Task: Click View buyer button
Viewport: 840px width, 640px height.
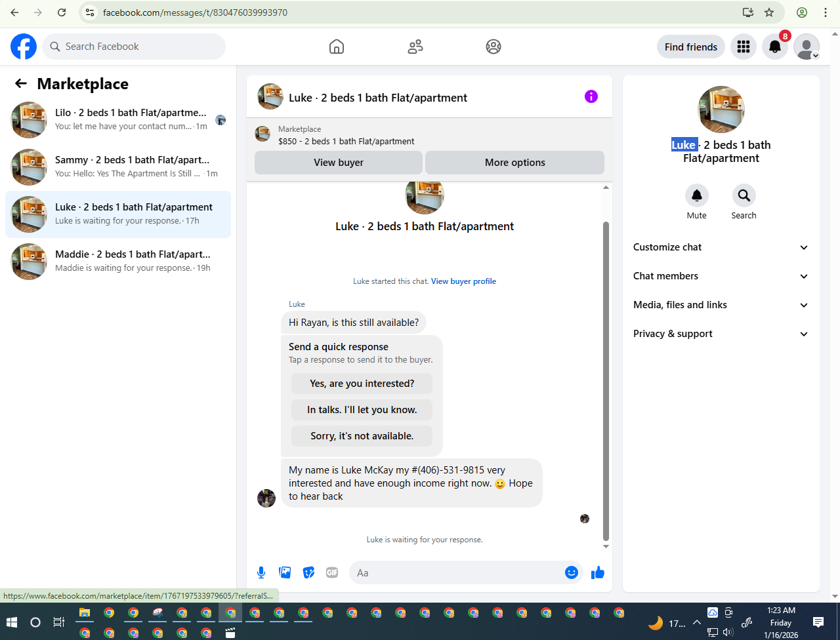Action: coord(339,163)
